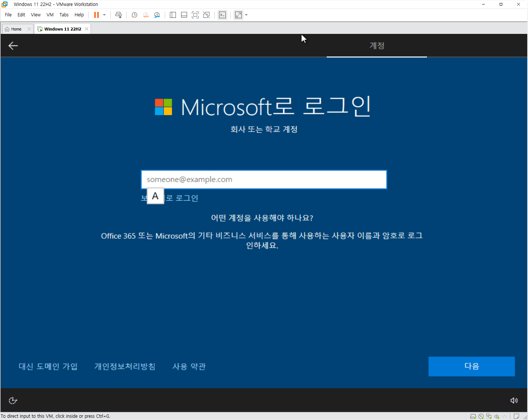Screen dimensions: 528x420
Task: Select the 계정 tab header
Action: point(377,46)
